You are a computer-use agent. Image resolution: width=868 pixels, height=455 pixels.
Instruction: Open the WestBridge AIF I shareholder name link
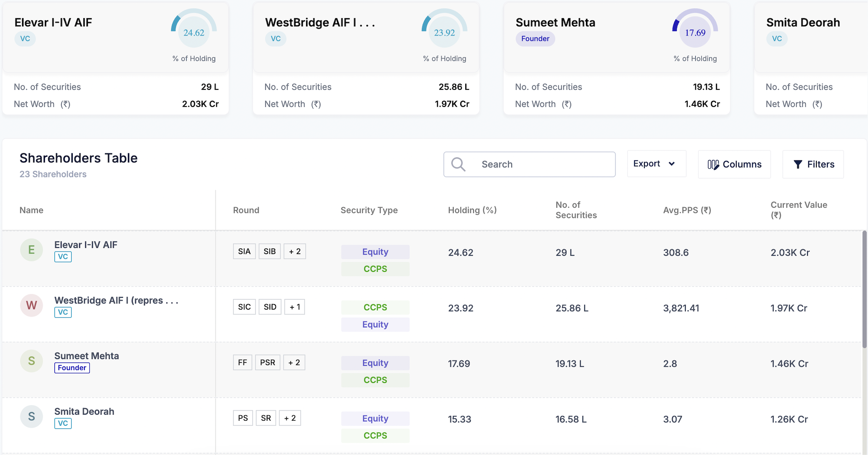[116, 300]
